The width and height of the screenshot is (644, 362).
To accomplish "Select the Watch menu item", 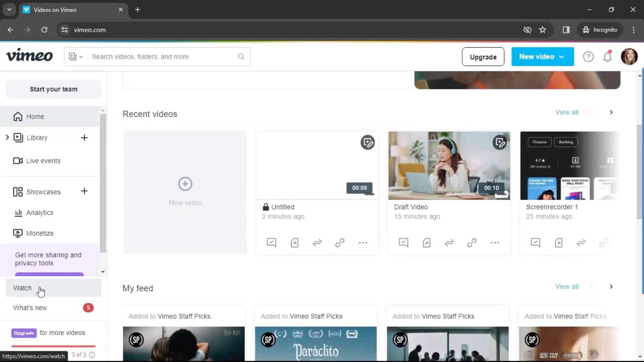I will click(22, 288).
